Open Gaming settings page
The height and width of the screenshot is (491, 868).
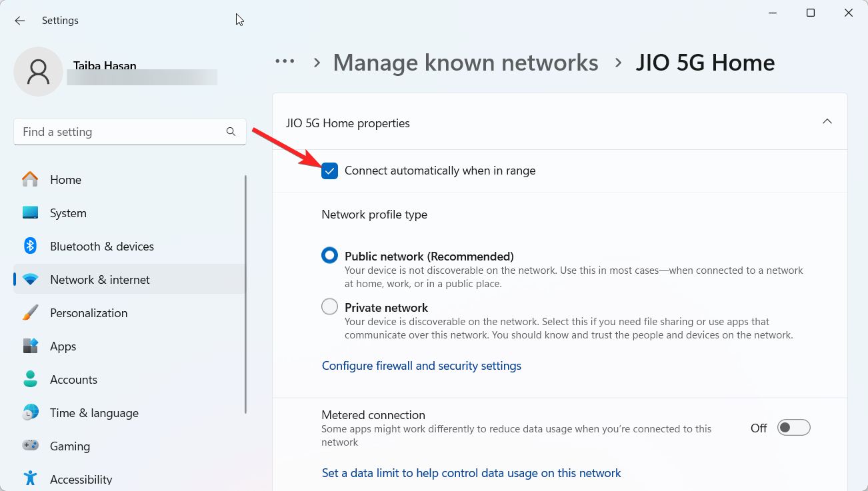[x=129, y=446]
